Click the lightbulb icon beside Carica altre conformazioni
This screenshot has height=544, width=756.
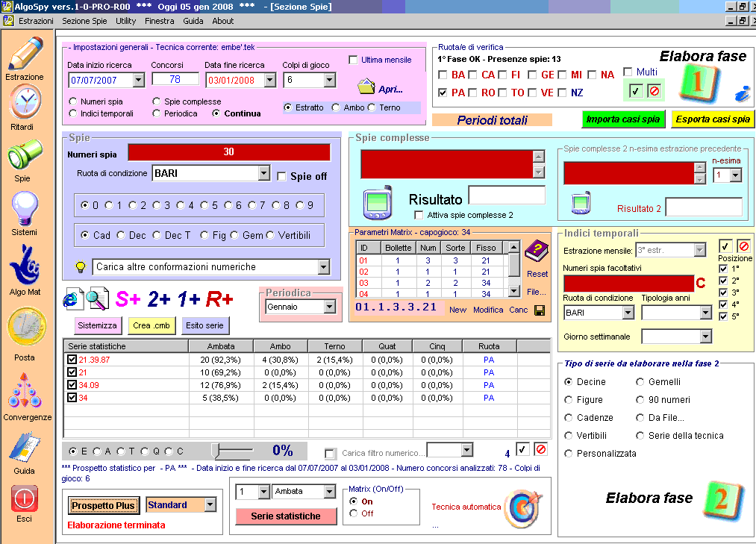click(81, 266)
